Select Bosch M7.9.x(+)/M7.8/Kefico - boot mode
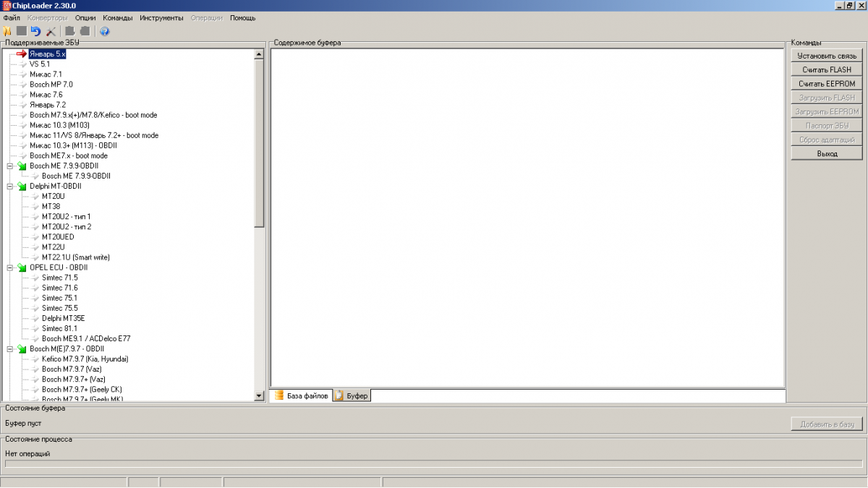Screen dimensions: 868x488 point(93,115)
